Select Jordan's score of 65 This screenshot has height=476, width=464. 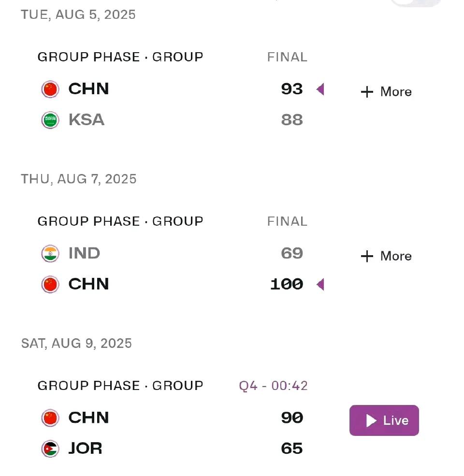coord(292,448)
